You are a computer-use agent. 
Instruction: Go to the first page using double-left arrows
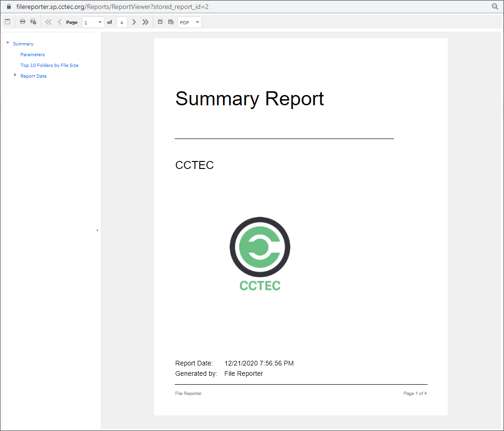coord(48,22)
